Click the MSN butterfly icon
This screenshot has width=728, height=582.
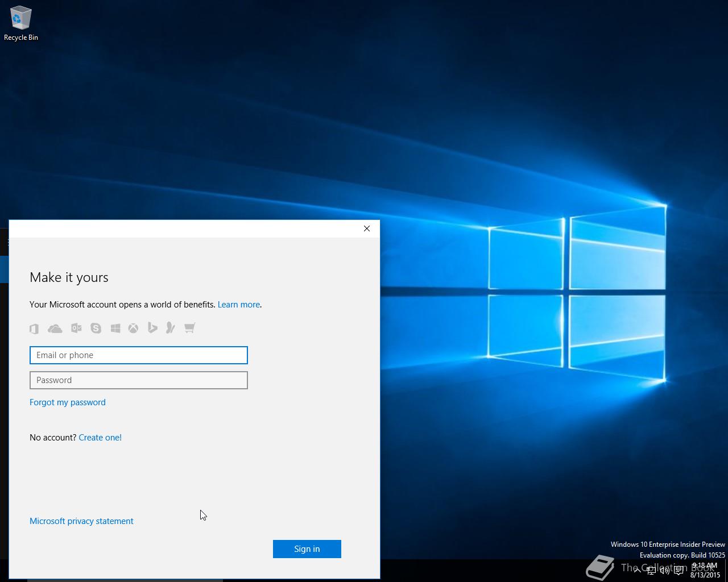[170, 328]
